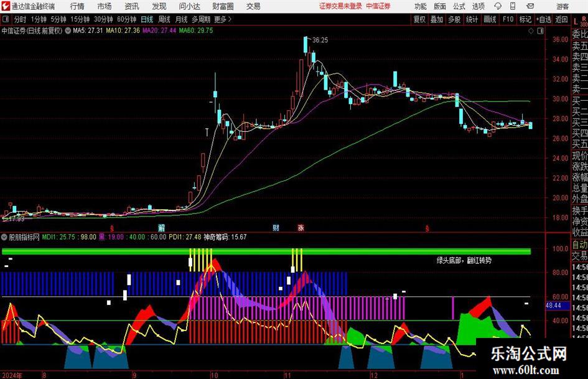Open the 问小达 menu

pyautogui.click(x=189, y=6)
